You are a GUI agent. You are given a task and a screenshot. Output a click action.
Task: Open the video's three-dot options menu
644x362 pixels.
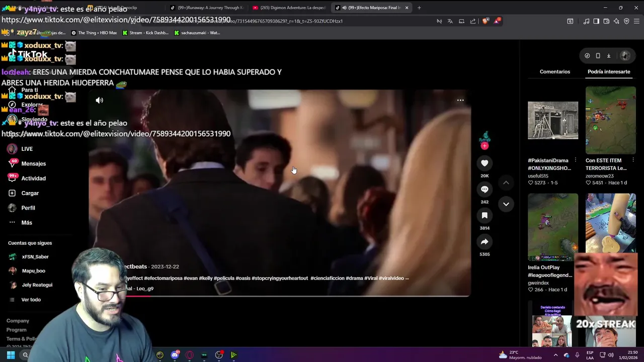tap(460, 100)
